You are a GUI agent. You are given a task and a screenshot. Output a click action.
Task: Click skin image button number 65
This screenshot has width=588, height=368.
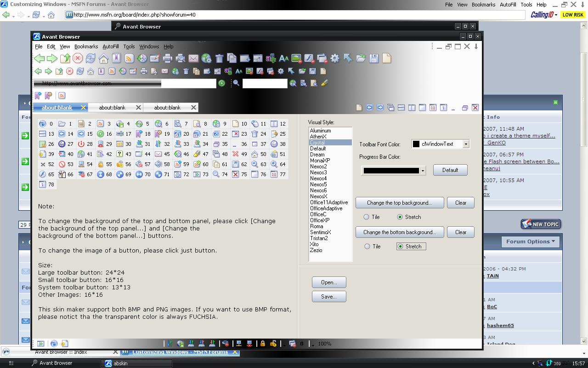click(46, 174)
